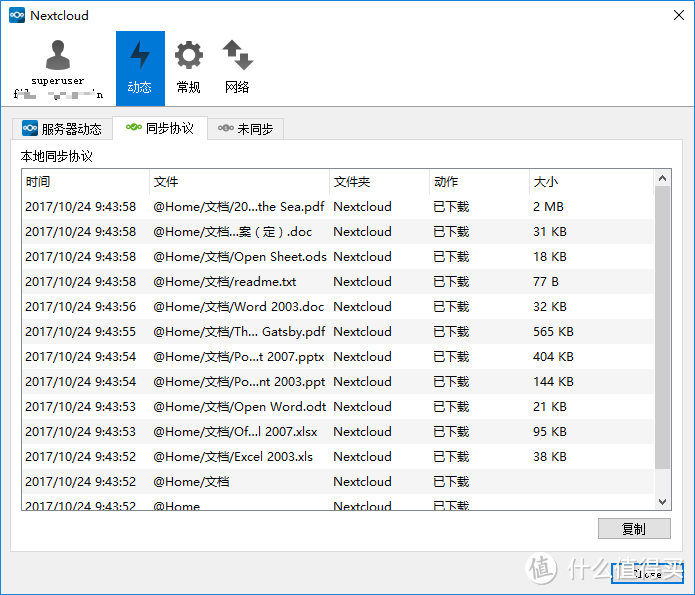Select the 20...the Sea.pdf row
This screenshot has height=595, width=695.
(x=338, y=207)
